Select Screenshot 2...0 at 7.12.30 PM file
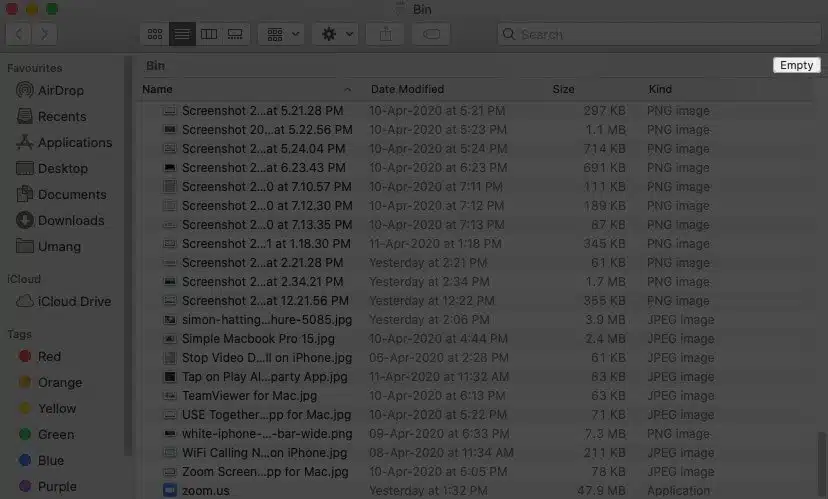The width and height of the screenshot is (828, 499). (267, 206)
